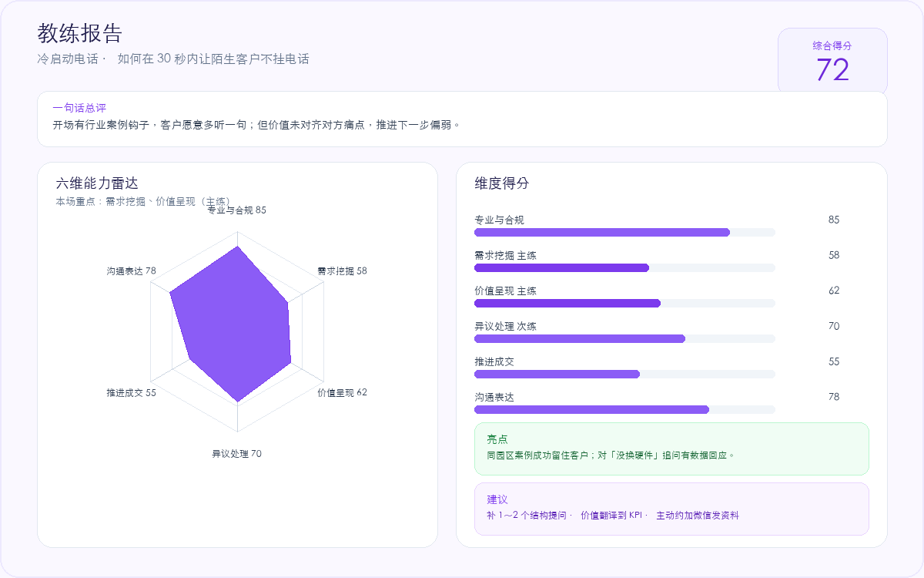924x578 pixels.
Task: Click score value 78 in 维度得分
Action: pos(834,397)
